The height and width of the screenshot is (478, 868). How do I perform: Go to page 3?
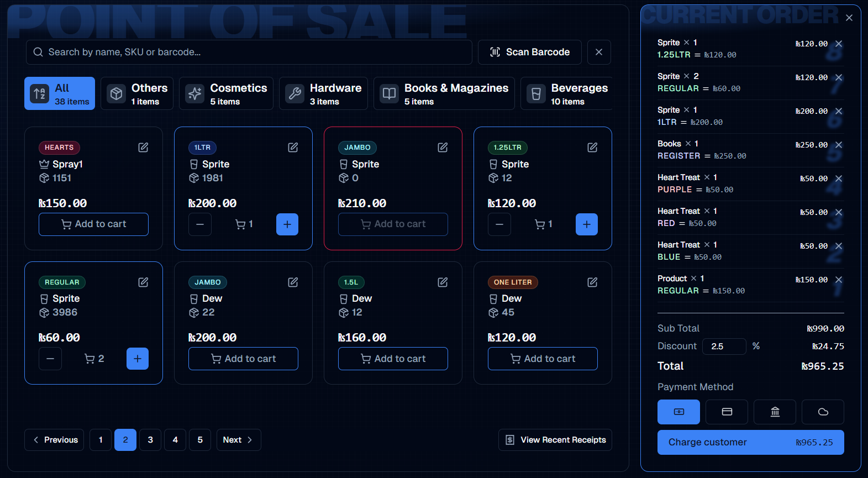150,440
